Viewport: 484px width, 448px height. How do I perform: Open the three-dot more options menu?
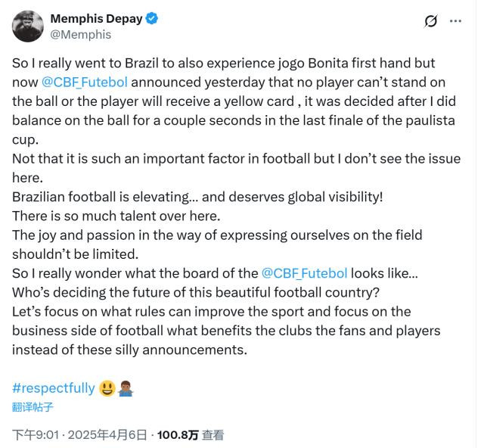(x=455, y=21)
